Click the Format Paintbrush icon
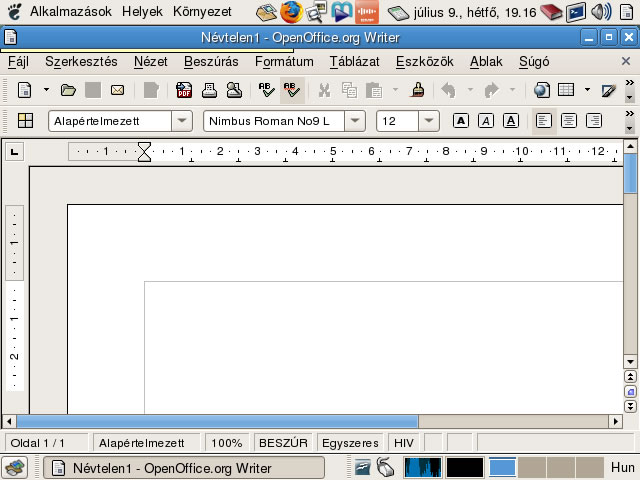The image size is (640, 480). coord(418,90)
